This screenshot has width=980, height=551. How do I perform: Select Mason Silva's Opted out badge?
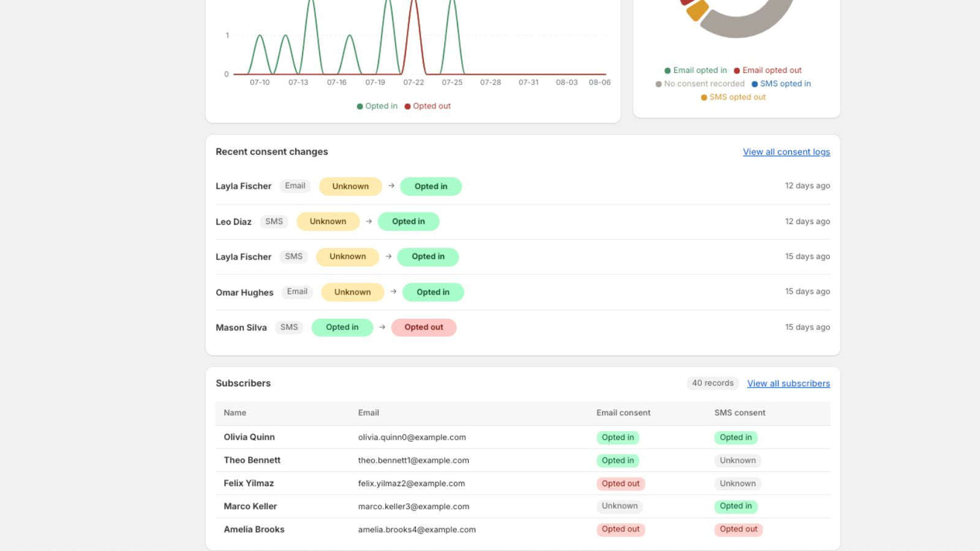point(424,328)
